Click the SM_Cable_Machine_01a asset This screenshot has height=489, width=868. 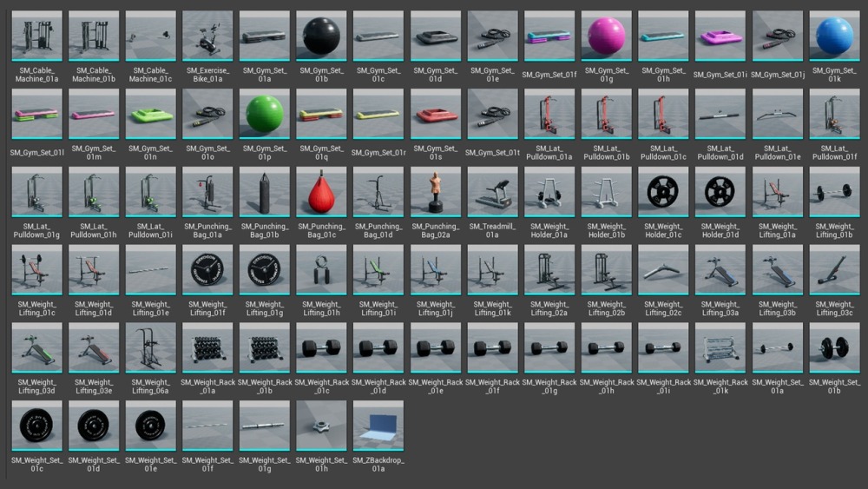(x=36, y=36)
